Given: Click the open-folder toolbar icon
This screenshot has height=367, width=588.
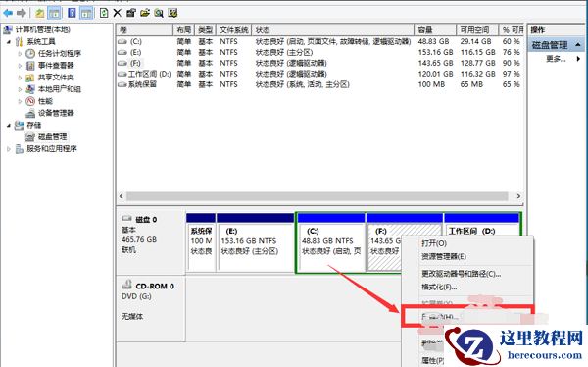Looking at the screenshot, I should point(145,13).
